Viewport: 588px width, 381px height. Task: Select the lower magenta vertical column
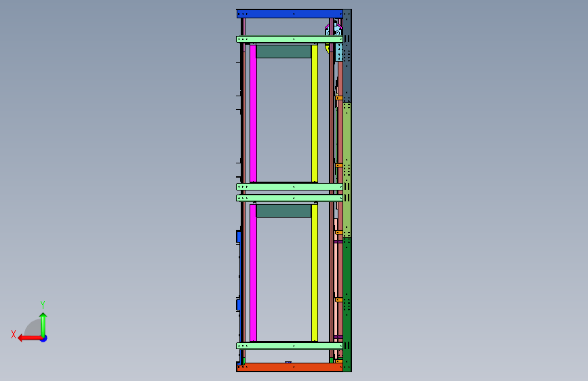(x=253, y=273)
